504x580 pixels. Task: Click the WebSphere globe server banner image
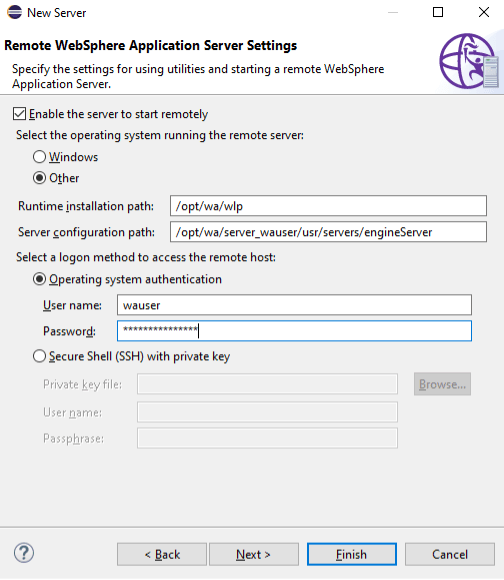pyautogui.click(x=469, y=61)
